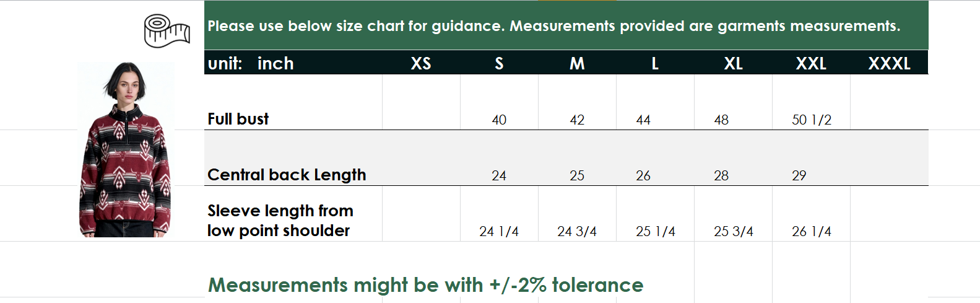Screen dimensions: 980x303
Task: Select the sleeve length value 25 1/4
Action: pos(655,231)
